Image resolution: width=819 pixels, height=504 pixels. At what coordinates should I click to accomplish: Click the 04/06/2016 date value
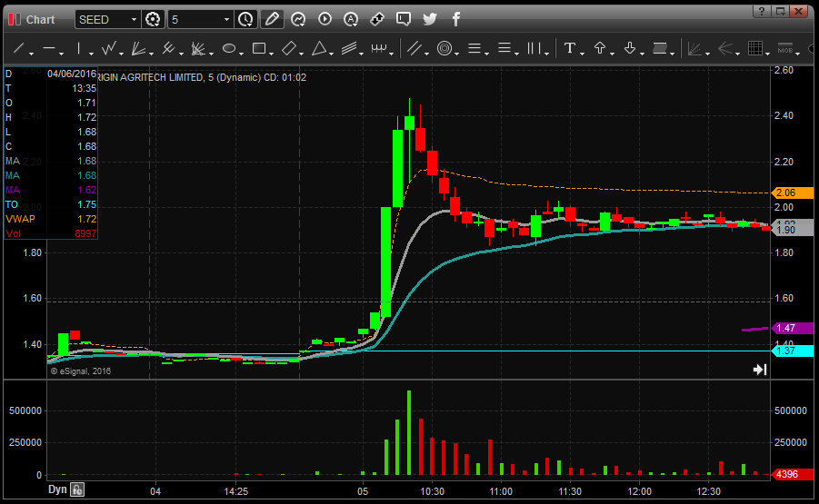pyautogui.click(x=72, y=74)
